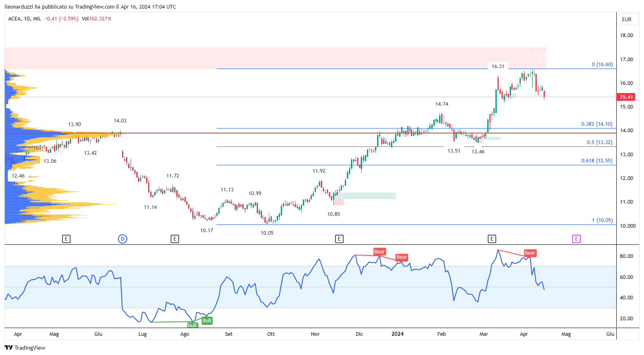Click the 13.46 pivot low label
The height and width of the screenshot is (355, 644).
(478, 152)
